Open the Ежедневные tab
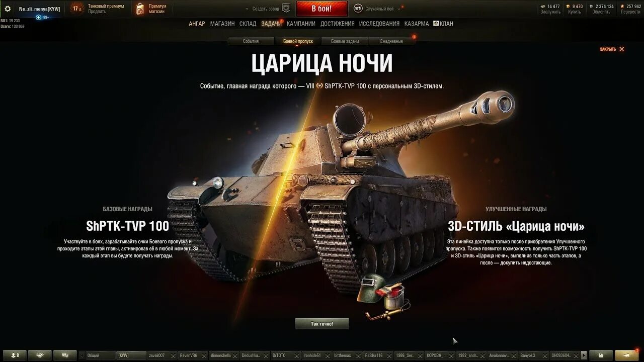This screenshot has height=362, width=644. (391, 41)
